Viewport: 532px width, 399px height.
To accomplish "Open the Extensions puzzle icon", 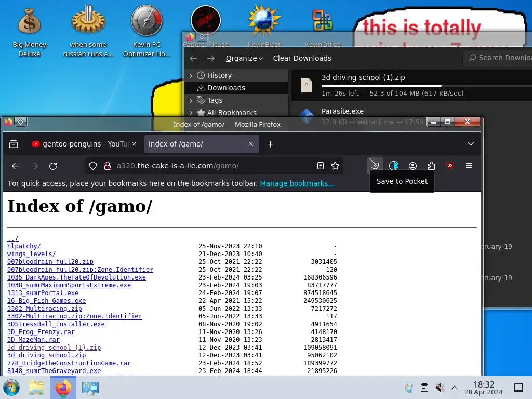I will click(x=431, y=166).
